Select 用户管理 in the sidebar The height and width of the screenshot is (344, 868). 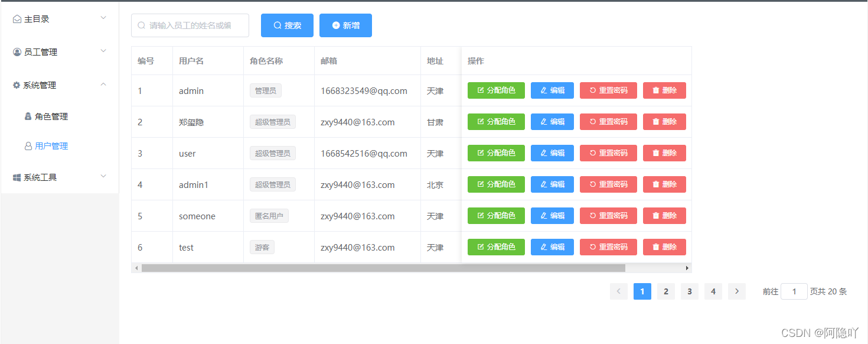[60, 146]
